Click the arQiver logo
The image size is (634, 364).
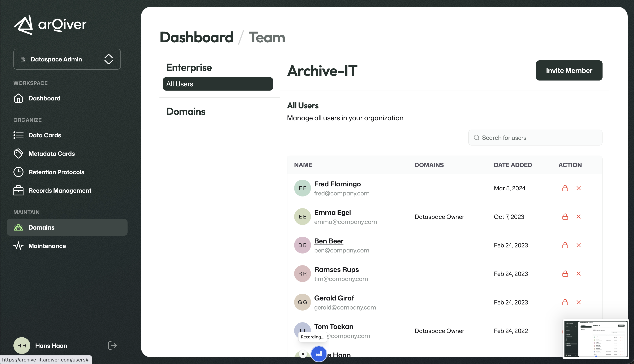[x=50, y=25]
